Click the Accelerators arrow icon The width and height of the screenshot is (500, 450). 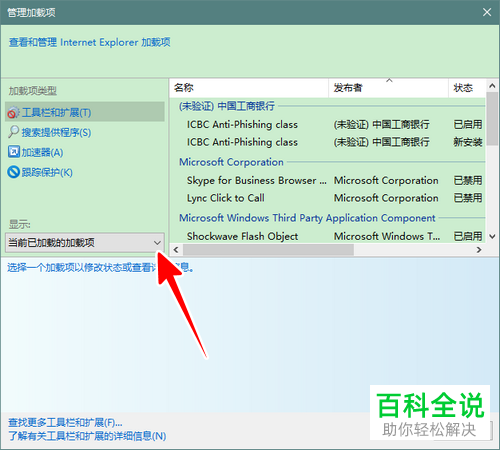pos(14,152)
